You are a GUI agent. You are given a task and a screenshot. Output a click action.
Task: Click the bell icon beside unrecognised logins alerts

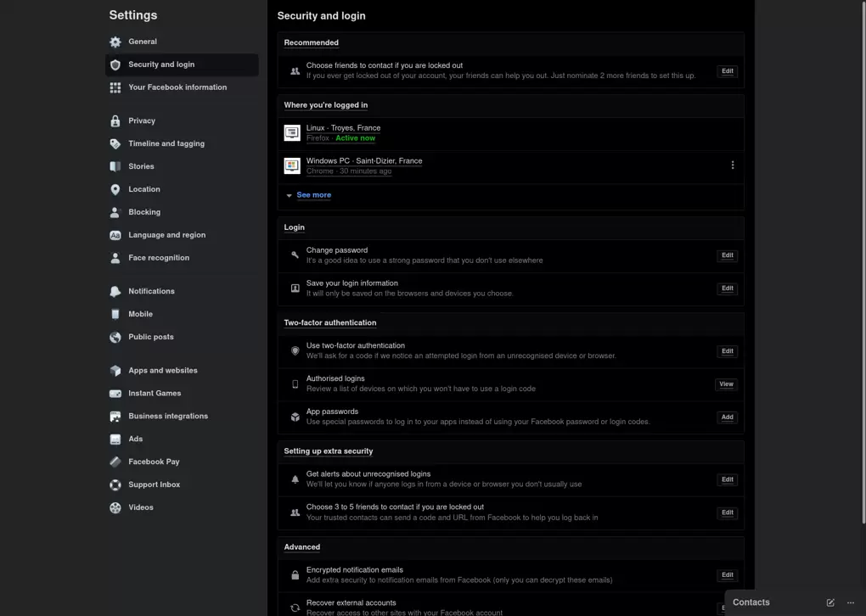(295, 479)
